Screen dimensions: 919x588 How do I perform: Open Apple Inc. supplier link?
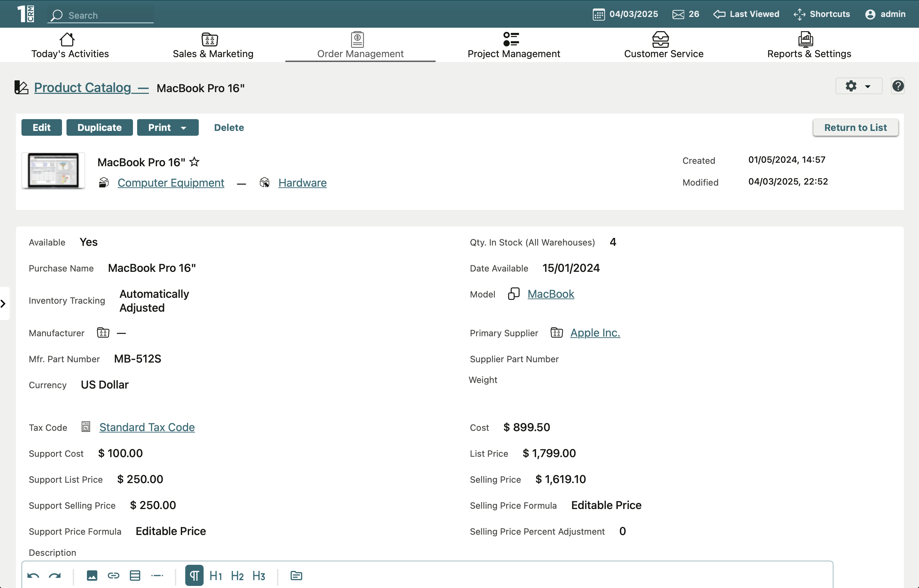click(595, 332)
